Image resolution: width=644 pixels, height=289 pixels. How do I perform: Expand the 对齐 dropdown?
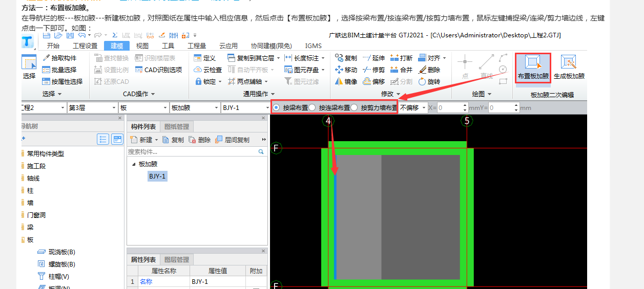445,58
